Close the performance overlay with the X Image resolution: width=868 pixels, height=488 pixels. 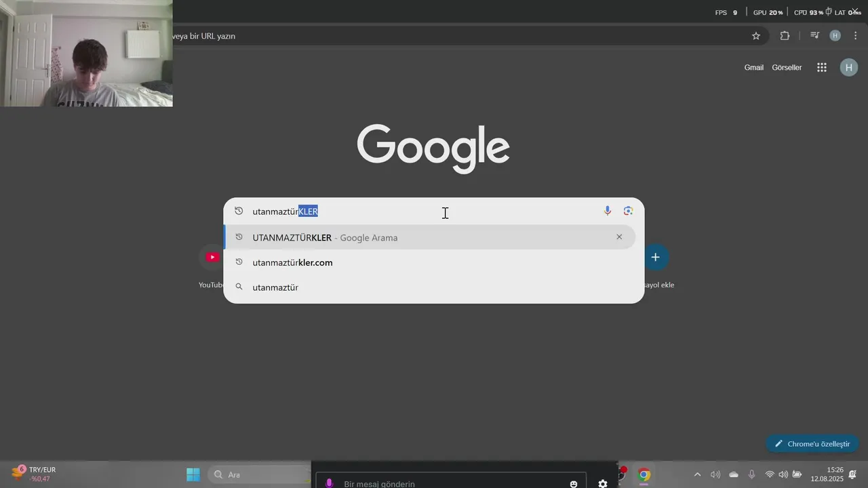[x=855, y=11]
